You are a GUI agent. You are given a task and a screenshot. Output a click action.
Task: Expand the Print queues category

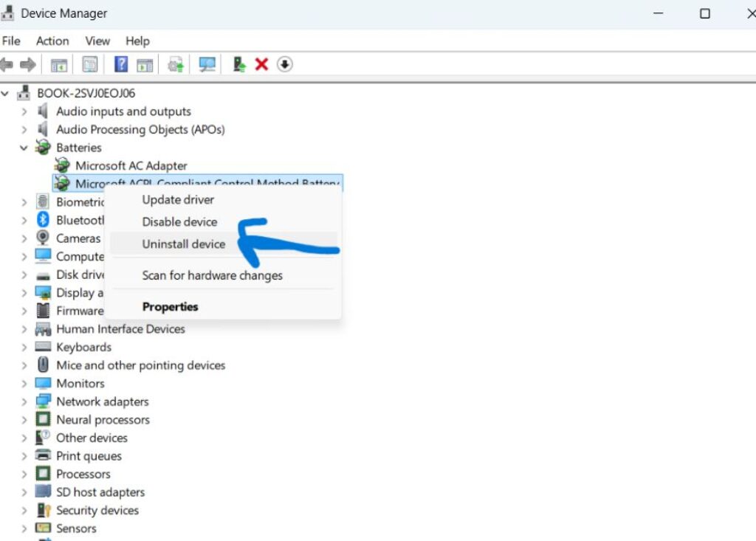click(24, 456)
